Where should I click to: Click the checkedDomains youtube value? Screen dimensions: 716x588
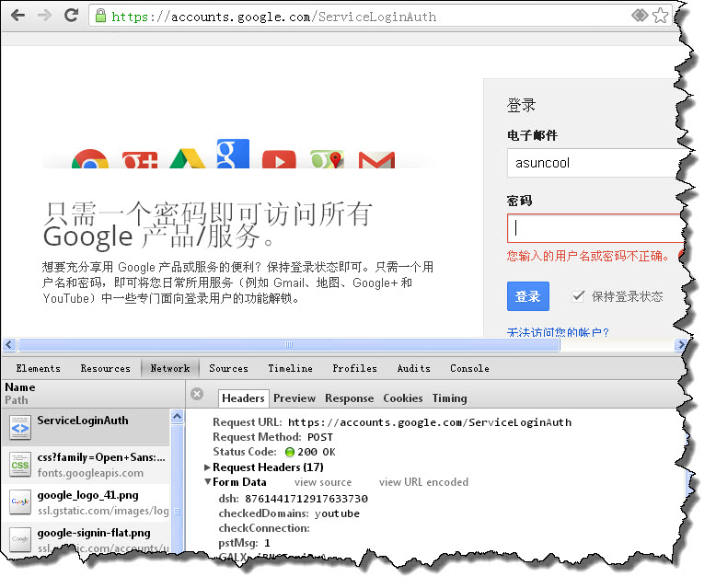337,513
